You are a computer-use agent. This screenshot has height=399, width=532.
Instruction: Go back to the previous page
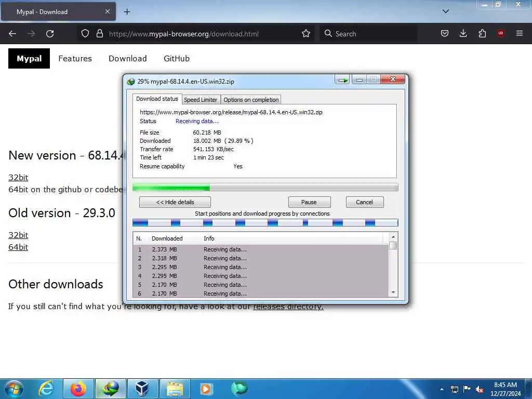click(12, 34)
